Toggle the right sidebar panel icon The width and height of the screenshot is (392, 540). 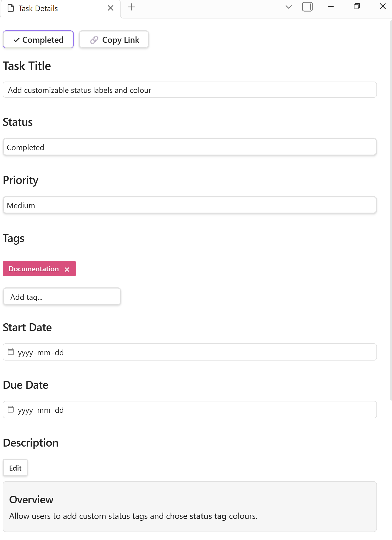pos(307,7)
